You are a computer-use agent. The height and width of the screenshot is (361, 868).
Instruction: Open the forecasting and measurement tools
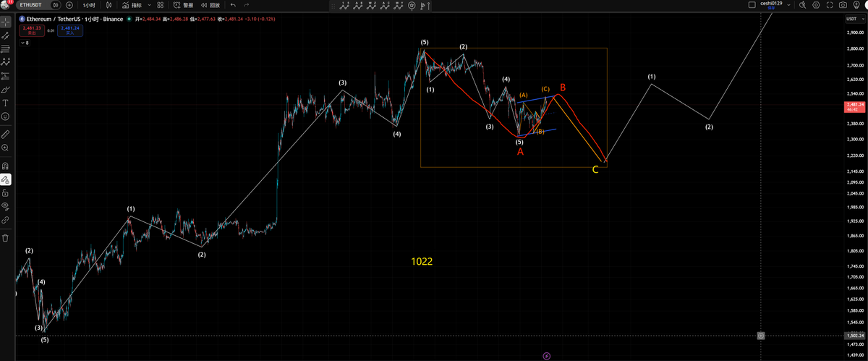[x=5, y=76]
